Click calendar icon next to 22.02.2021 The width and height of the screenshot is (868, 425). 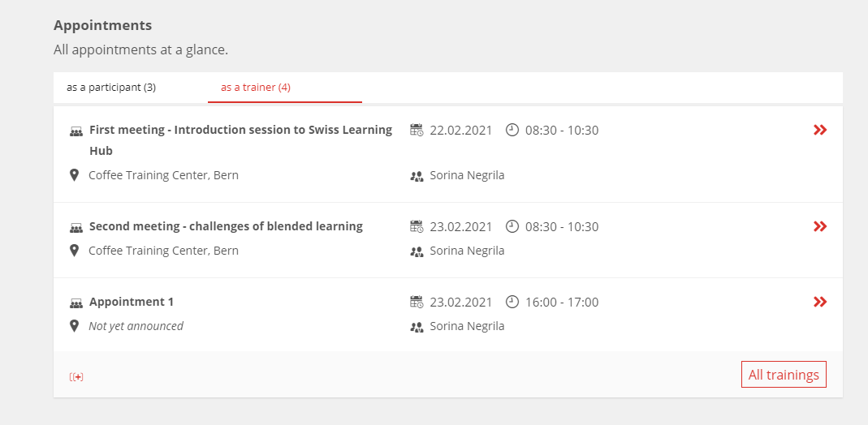(x=417, y=130)
